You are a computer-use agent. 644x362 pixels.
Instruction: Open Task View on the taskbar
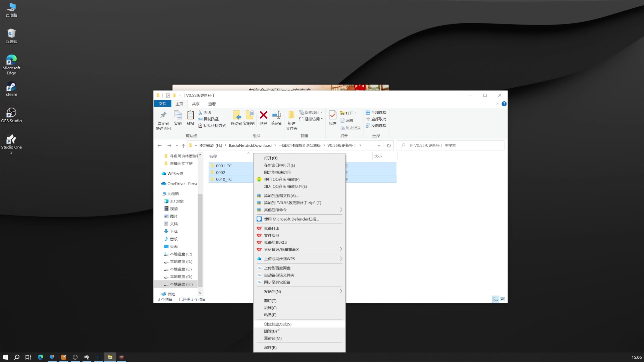(28, 357)
